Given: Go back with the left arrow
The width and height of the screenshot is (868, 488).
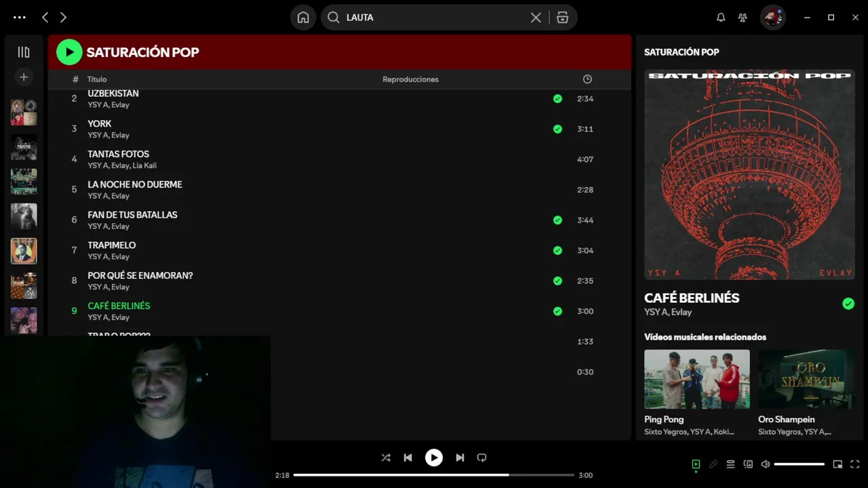Looking at the screenshot, I should (x=45, y=18).
